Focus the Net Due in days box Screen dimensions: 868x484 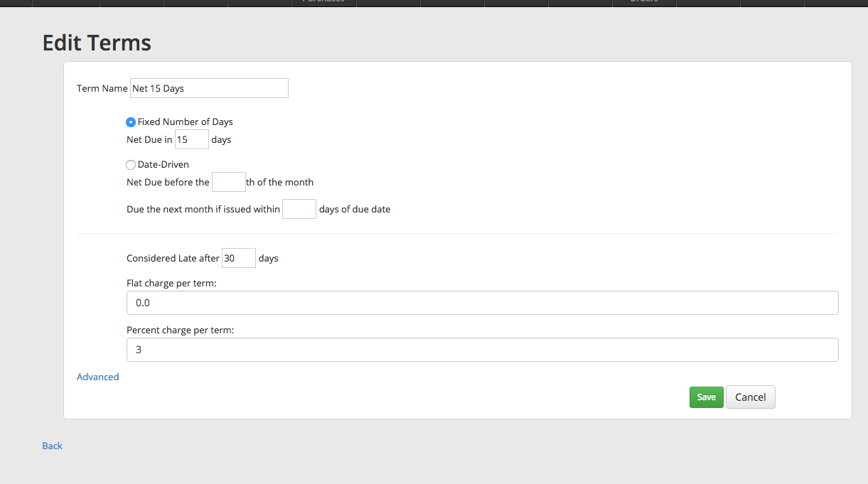coord(192,139)
